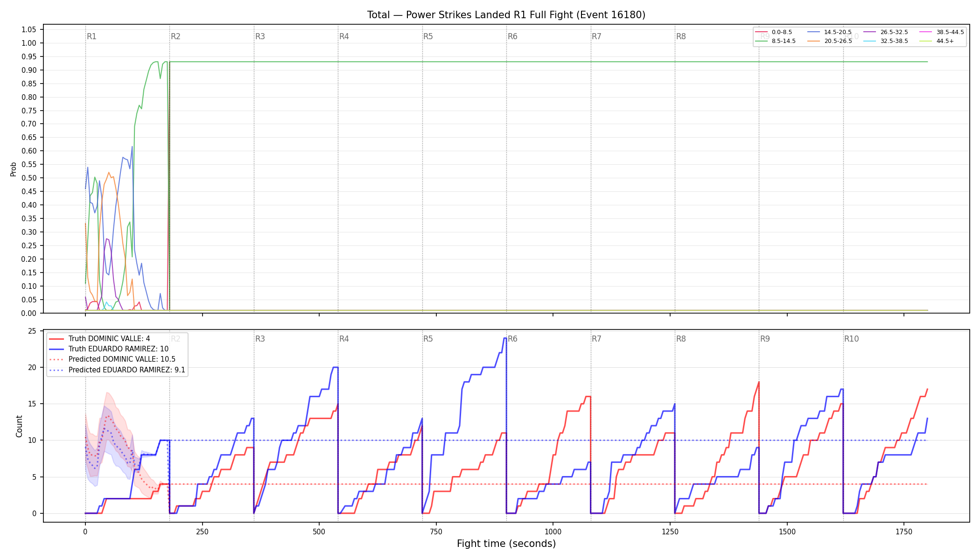Select the 14.5-20.5 legend entry

pos(829,32)
